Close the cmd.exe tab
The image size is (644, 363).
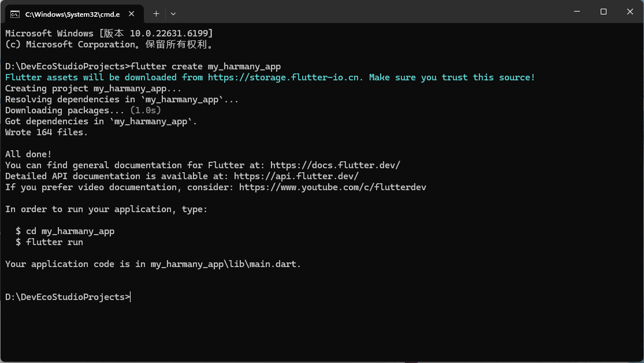pos(132,14)
